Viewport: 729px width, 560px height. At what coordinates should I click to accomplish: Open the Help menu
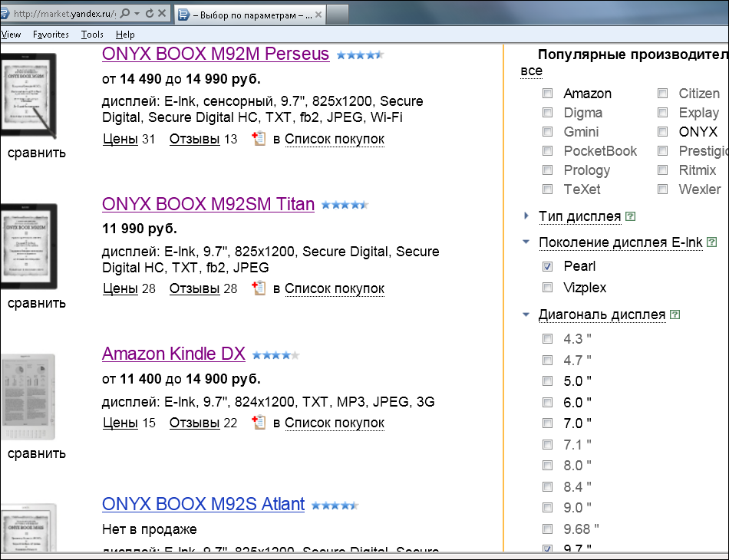[125, 35]
